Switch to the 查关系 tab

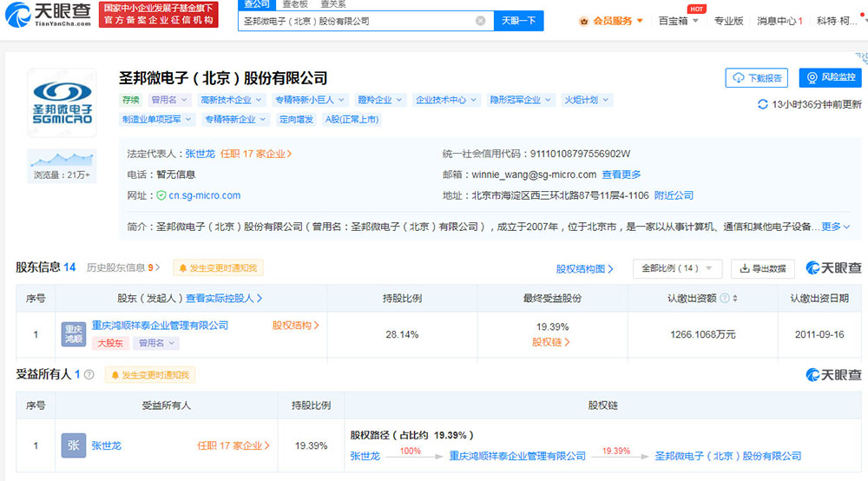point(333,3)
